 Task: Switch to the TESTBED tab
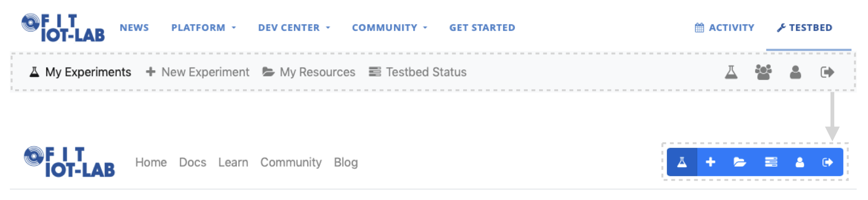[x=805, y=28]
